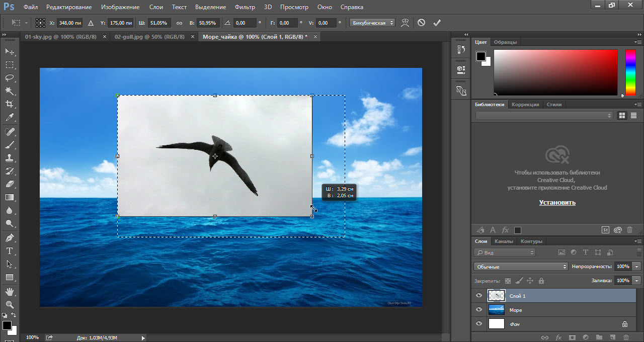Select the Type tool

[x=10, y=251]
